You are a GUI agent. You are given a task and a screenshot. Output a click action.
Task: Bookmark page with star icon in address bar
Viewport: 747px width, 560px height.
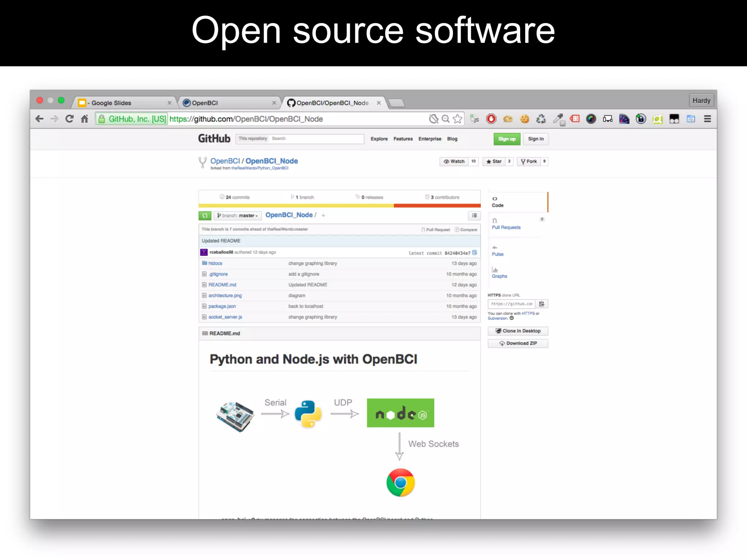click(457, 119)
